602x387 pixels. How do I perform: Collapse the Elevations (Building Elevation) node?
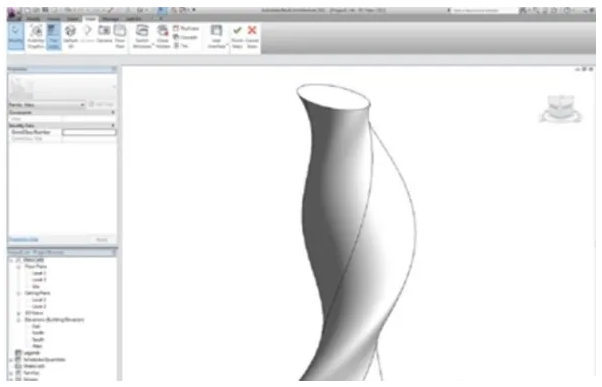pos(18,320)
